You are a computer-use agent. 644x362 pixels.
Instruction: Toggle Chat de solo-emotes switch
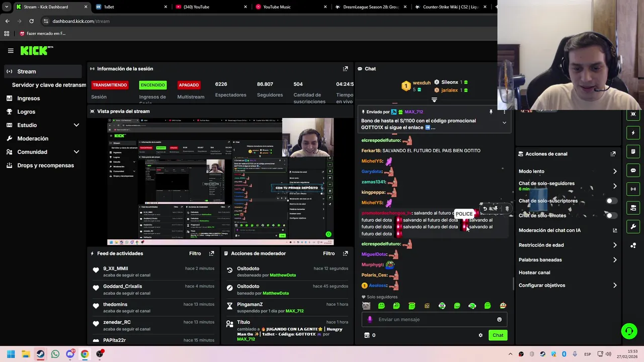[x=611, y=215]
